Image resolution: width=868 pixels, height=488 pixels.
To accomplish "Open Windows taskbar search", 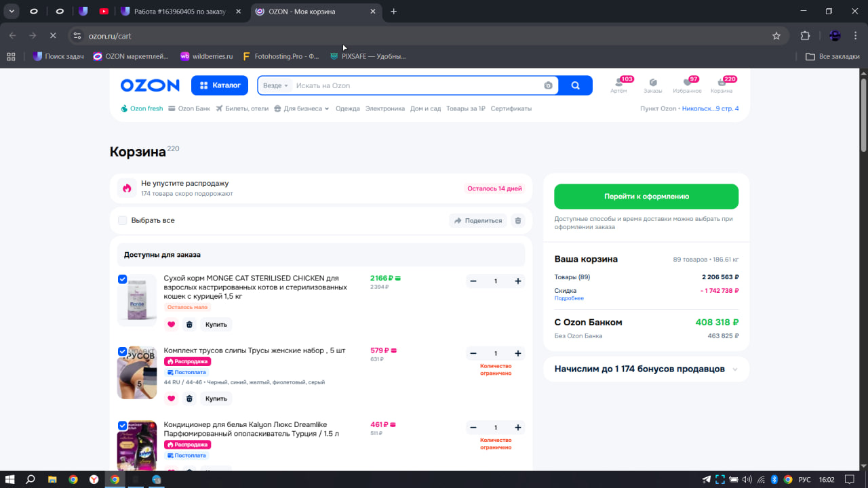I will click(x=31, y=479).
